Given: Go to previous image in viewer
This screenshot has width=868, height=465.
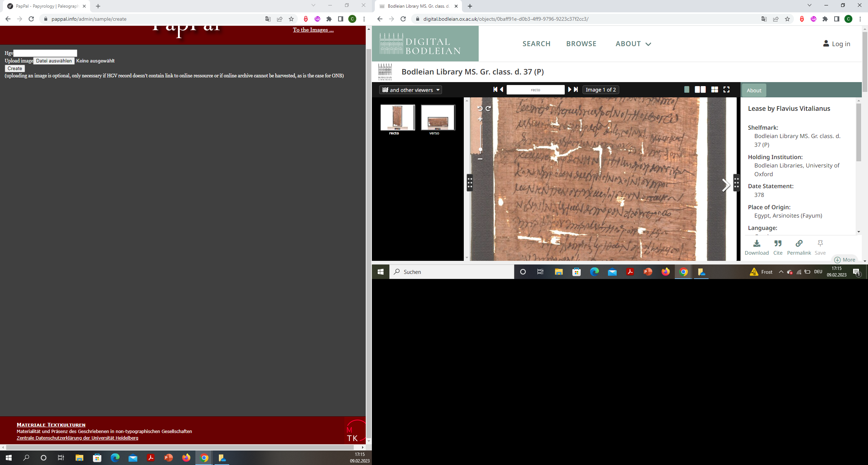Looking at the screenshot, I should pos(502,90).
